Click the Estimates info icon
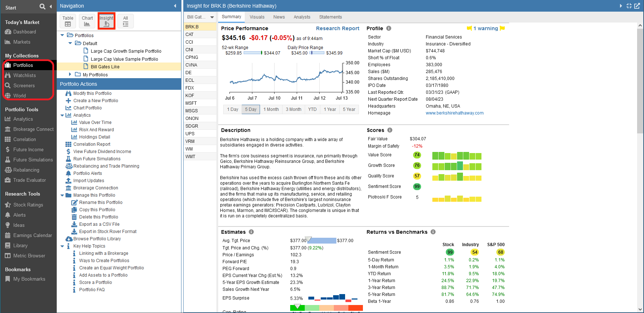Screen dimensions: 644x313 coord(251,232)
